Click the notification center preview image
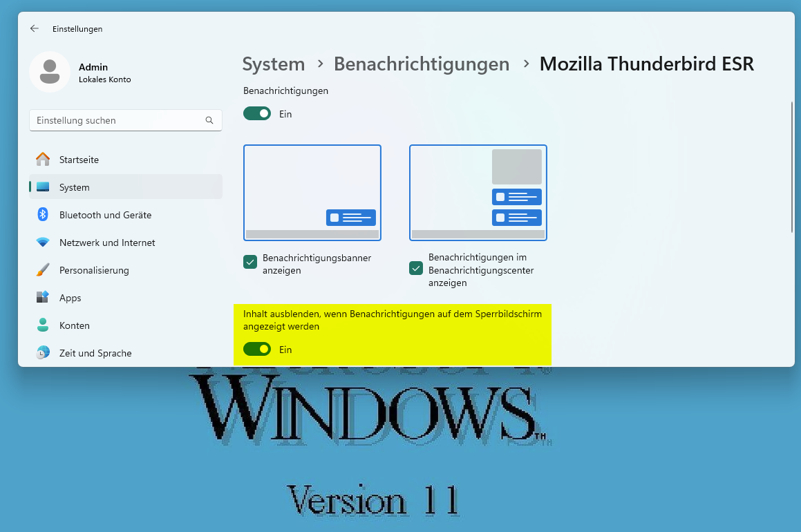The height and width of the screenshot is (532, 801). pos(478,193)
